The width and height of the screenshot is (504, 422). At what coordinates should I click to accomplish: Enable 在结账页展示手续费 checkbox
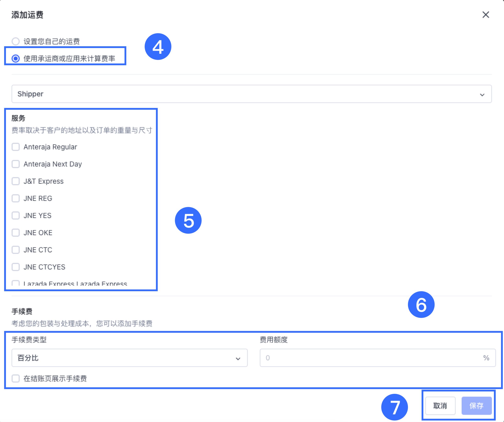pyautogui.click(x=16, y=378)
